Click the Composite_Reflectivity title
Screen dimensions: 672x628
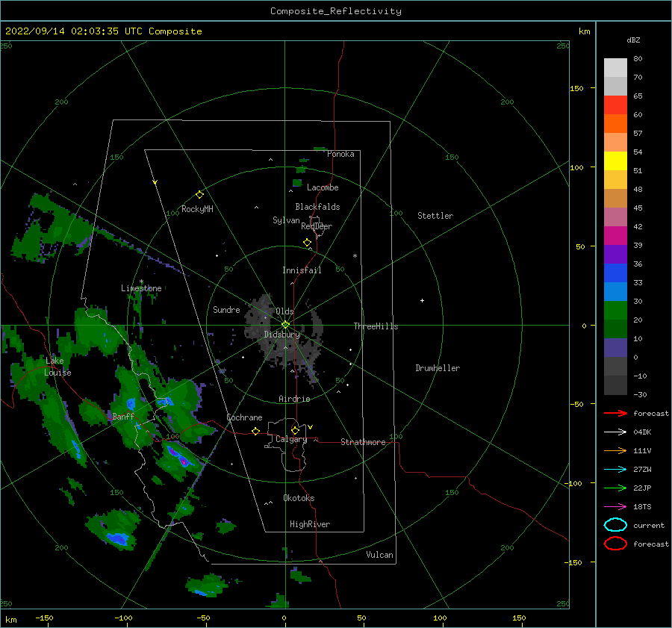click(x=335, y=11)
